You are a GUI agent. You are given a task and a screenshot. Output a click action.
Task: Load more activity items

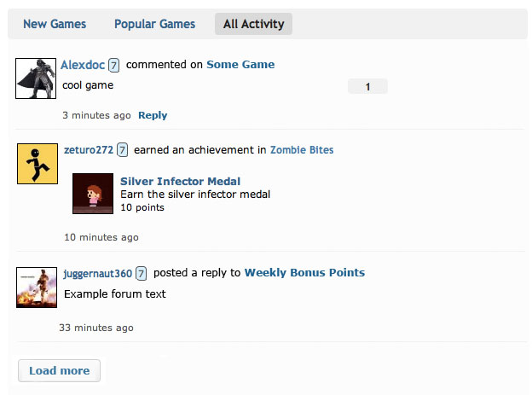pos(59,370)
